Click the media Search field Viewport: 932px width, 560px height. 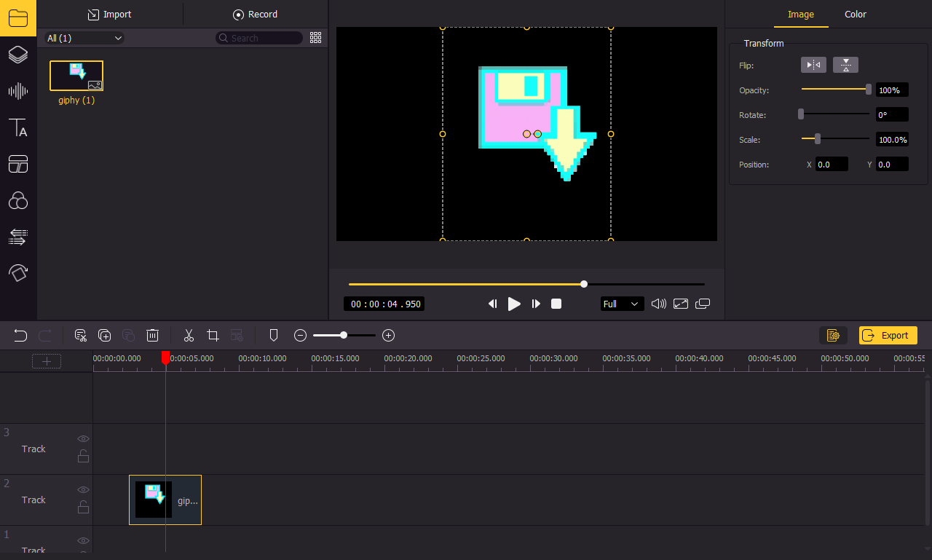pyautogui.click(x=259, y=38)
